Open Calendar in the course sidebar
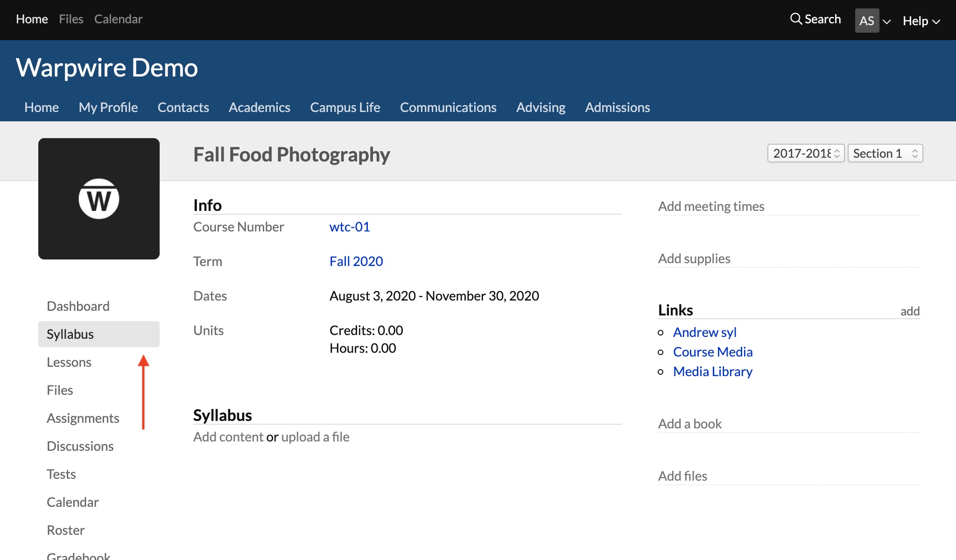The width and height of the screenshot is (956, 560). [x=73, y=502]
